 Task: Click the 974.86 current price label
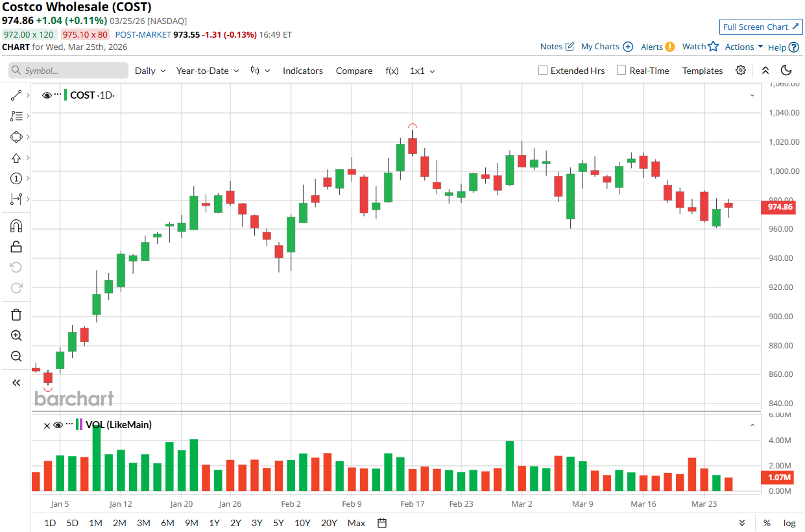(x=778, y=207)
